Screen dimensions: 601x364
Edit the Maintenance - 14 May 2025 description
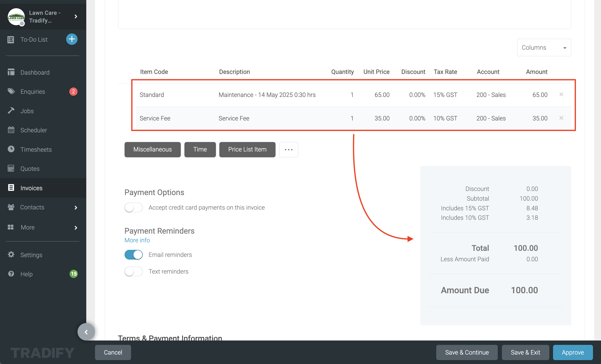[x=267, y=95]
